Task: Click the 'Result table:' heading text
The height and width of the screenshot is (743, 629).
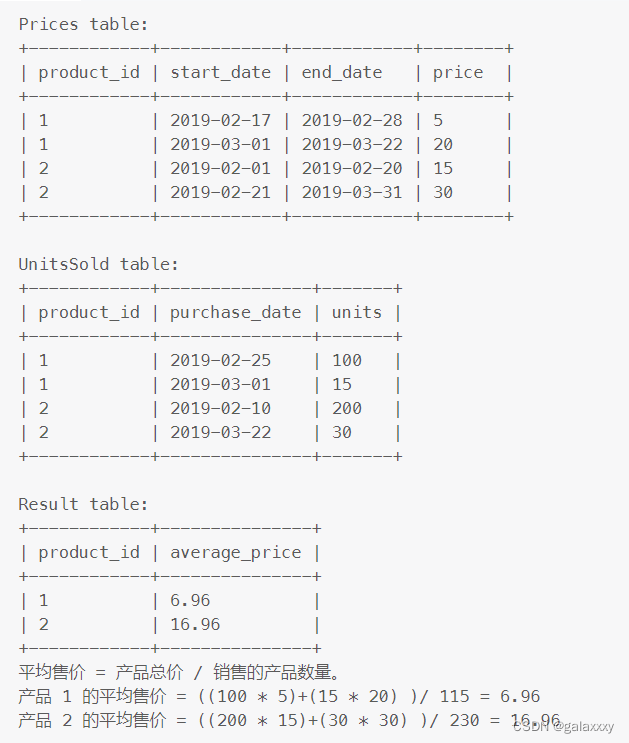Action: coord(83,504)
